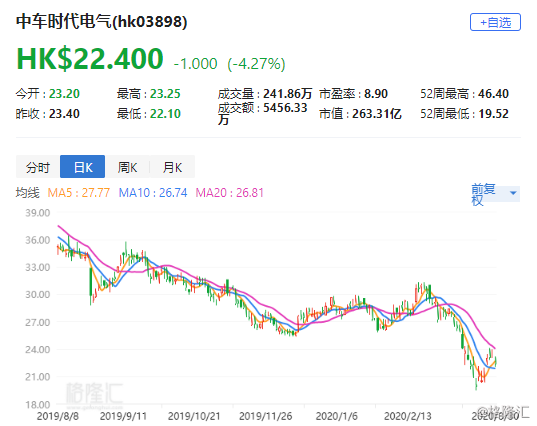The image size is (537, 426).
Task: Click the stock title 中车时代电气(hk03898)
Action: tap(102, 22)
